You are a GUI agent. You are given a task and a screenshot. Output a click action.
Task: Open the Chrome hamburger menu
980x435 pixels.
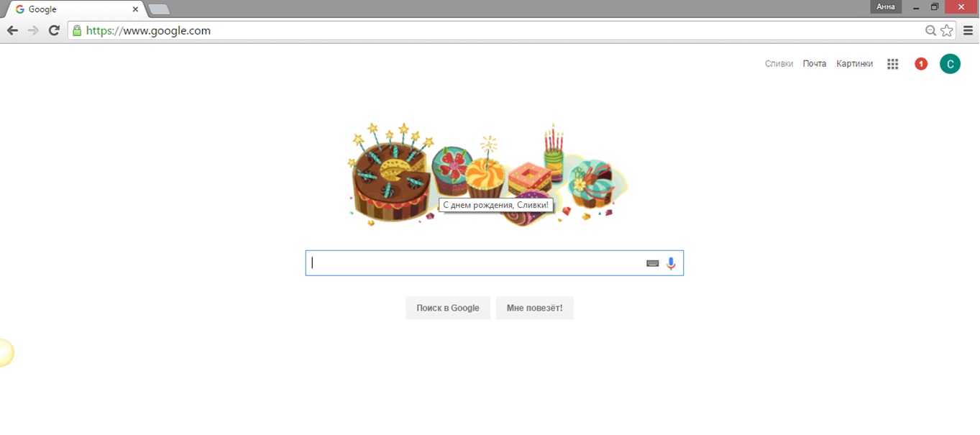[x=968, y=30]
